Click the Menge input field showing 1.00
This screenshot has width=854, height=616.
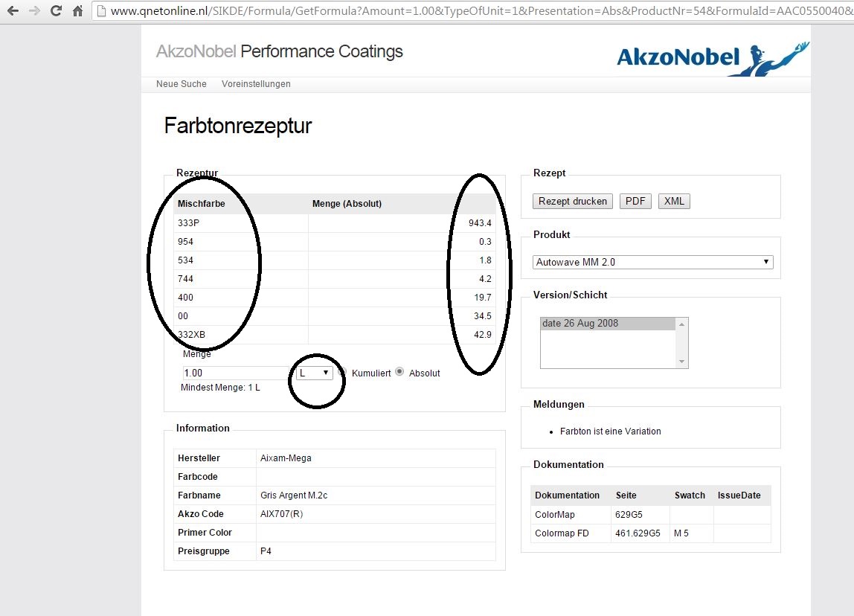[235, 373]
